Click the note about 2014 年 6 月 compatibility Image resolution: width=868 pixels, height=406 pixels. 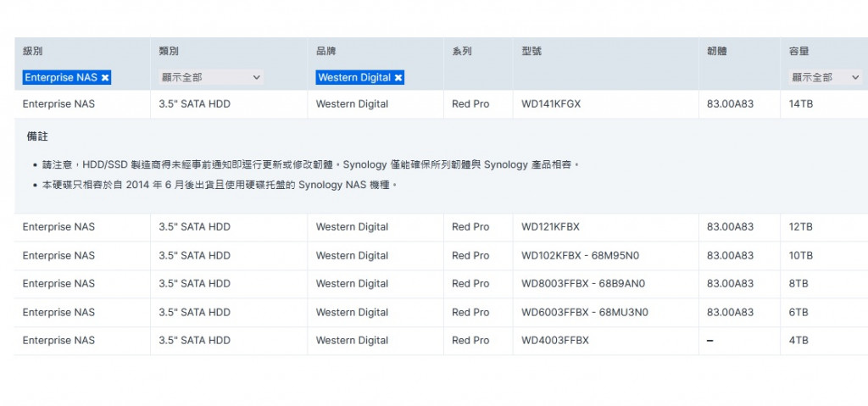[x=220, y=185]
